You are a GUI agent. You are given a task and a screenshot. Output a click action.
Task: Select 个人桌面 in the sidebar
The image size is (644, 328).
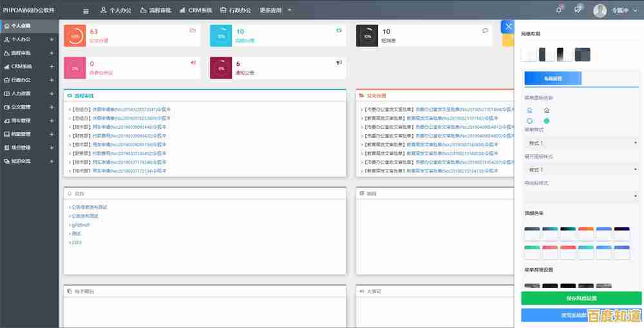coord(21,26)
